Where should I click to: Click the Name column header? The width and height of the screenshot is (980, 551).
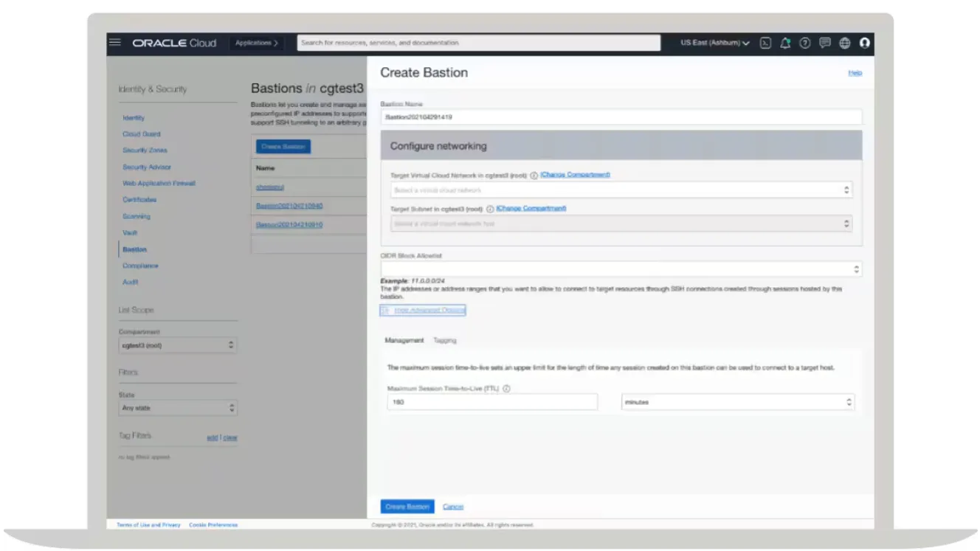pyautogui.click(x=265, y=168)
